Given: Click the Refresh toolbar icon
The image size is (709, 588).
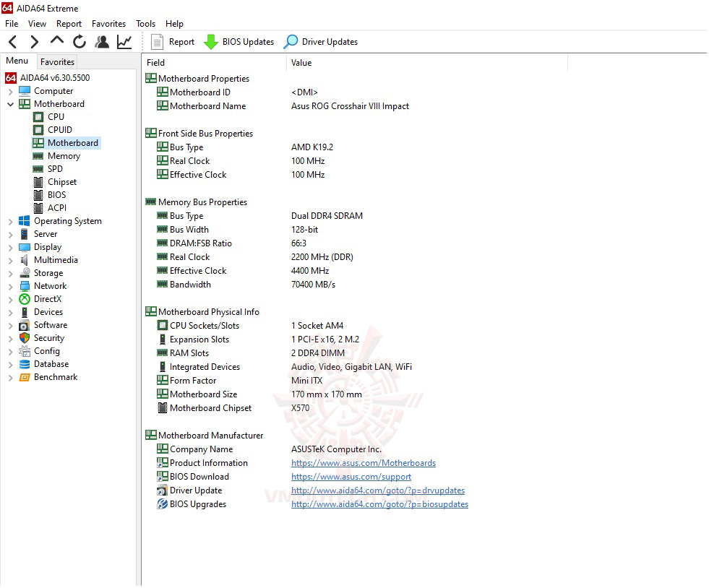Looking at the screenshot, I should [x=80, y=42].
